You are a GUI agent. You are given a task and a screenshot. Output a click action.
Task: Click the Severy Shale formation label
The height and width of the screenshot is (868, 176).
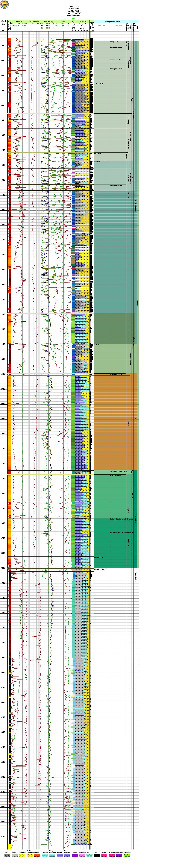click(x=114, y=42)
